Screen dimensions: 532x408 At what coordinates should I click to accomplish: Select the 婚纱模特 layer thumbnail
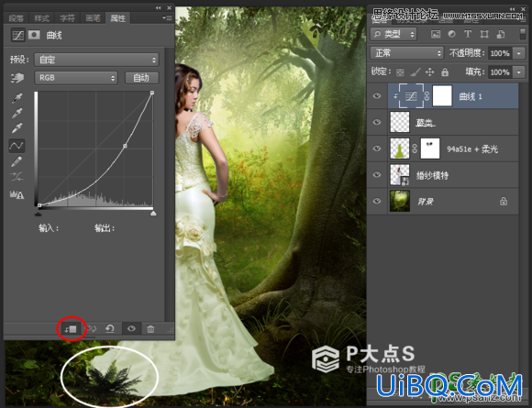click(400, 175)
